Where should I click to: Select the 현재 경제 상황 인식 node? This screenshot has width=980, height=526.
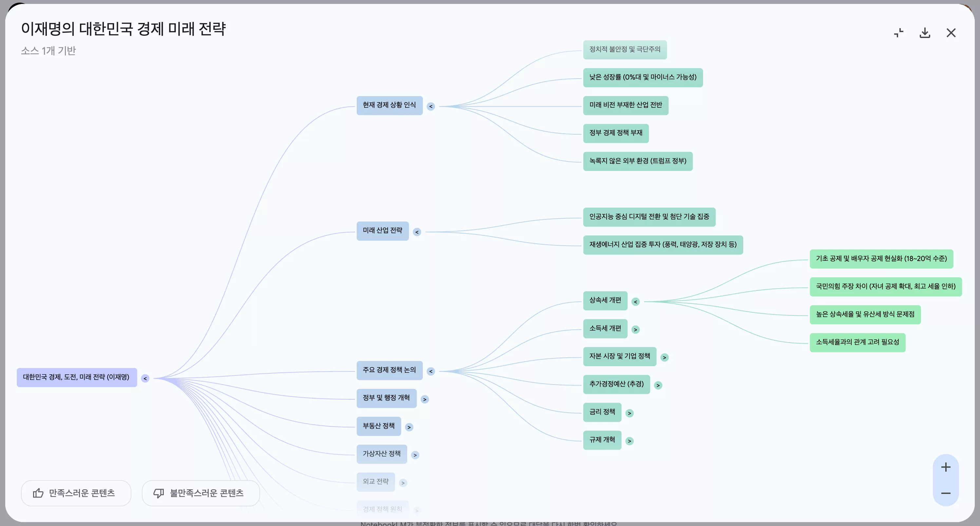389,105
